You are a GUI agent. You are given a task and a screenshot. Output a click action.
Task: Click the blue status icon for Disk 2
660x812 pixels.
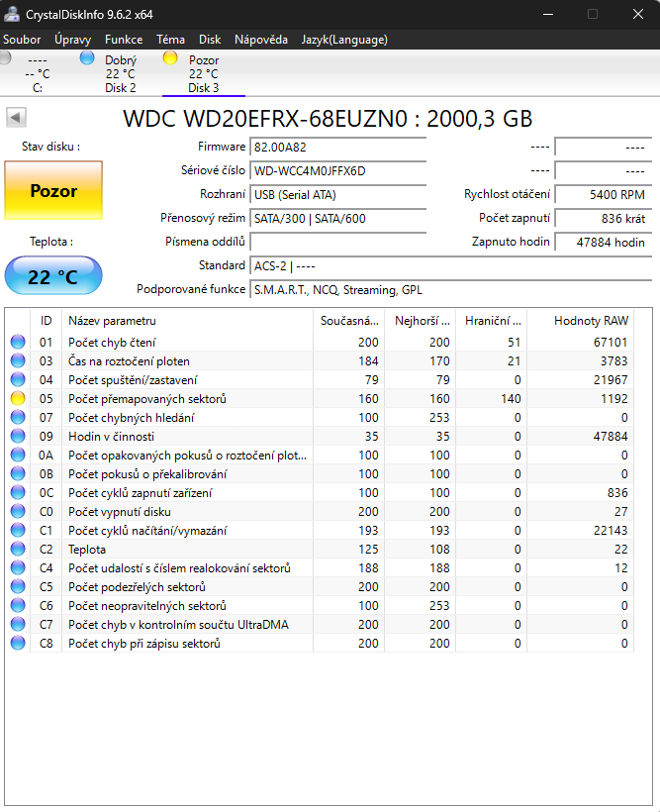pos(87,57)
